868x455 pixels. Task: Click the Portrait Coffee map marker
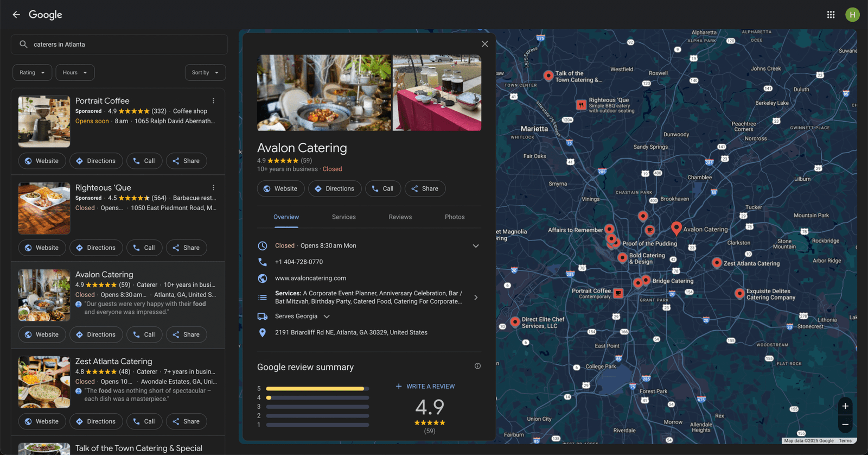pos(618,293)
